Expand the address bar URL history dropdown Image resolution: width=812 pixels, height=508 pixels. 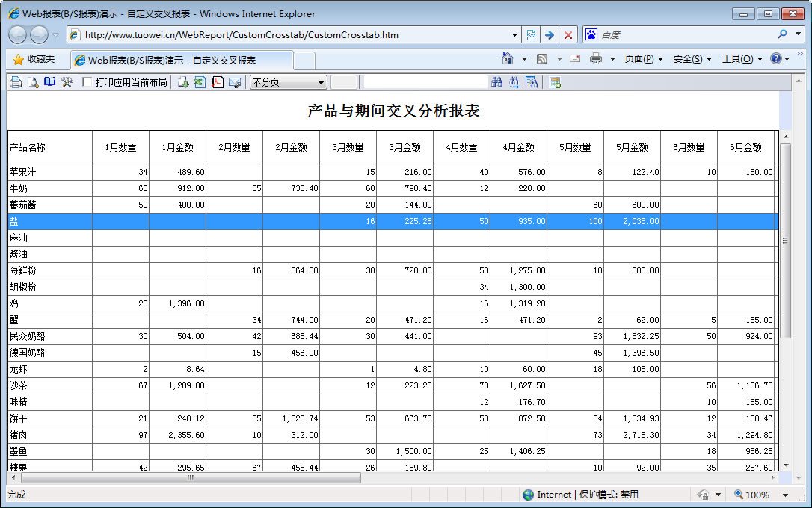(514, 35)
